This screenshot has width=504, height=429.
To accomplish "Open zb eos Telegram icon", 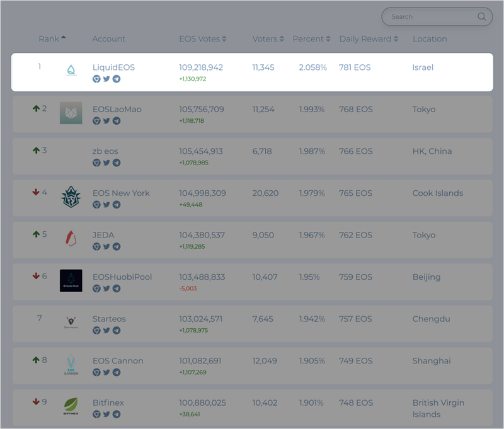I will [117, 163].
